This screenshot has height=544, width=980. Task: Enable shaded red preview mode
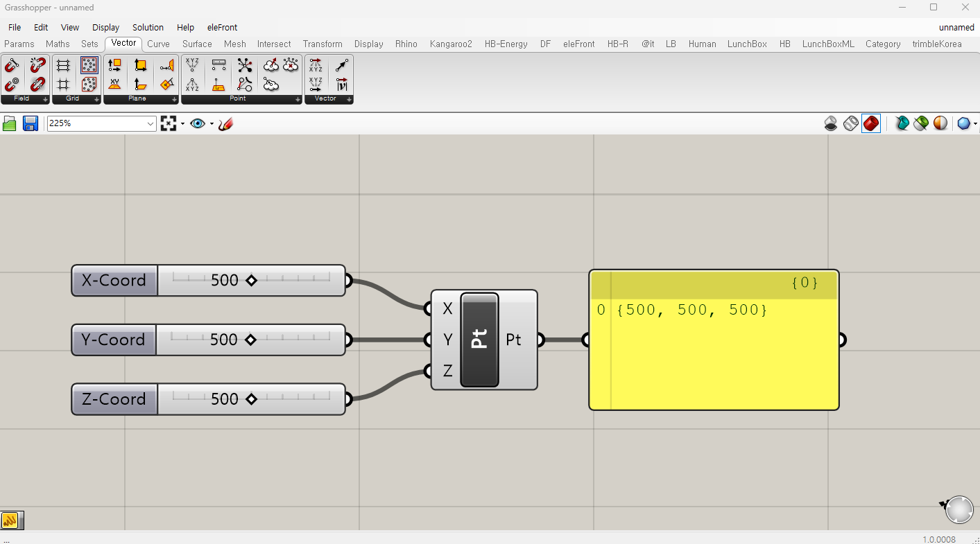(871, 123)
